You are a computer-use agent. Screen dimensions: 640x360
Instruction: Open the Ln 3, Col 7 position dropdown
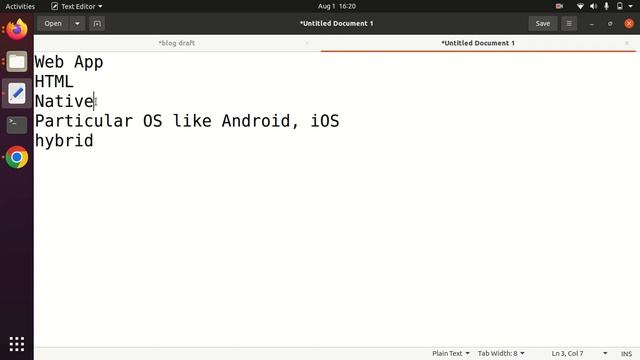click(579, 353)
